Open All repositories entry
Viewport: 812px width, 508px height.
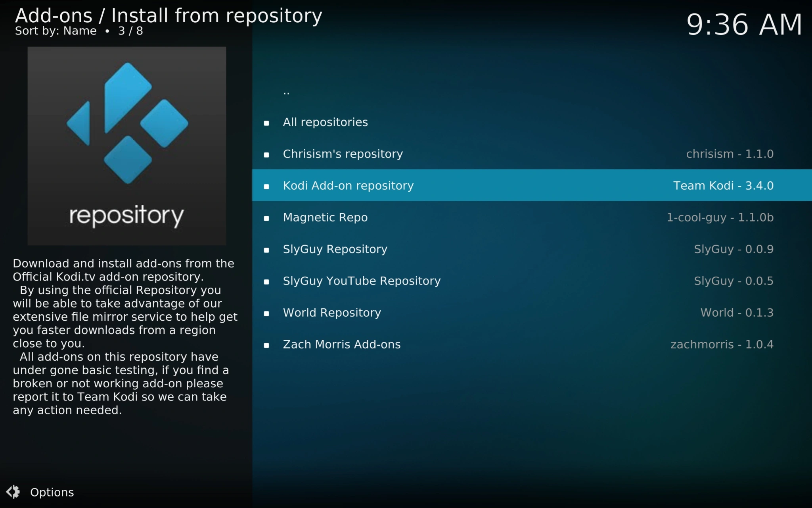pyautogui.click(x=325, y=122)
